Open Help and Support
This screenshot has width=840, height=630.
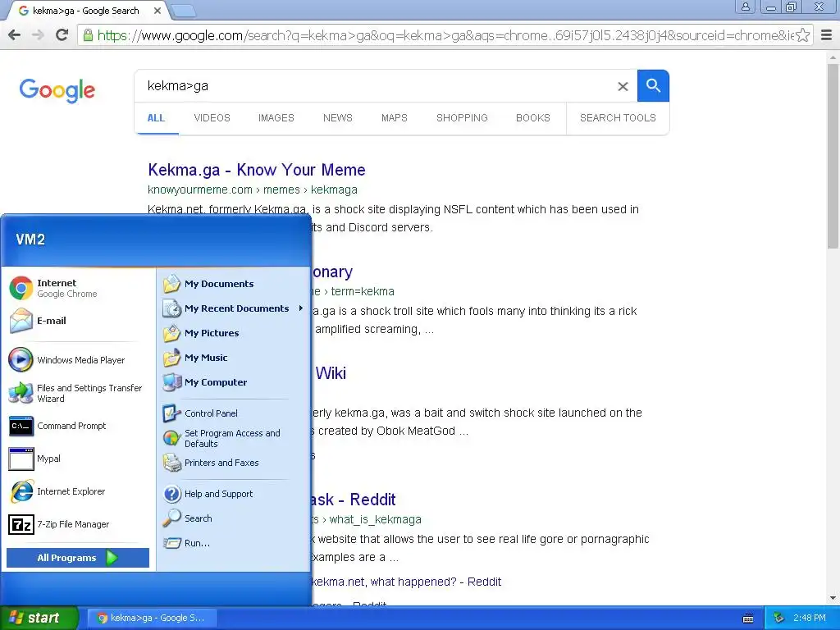[x=233, y=493]
